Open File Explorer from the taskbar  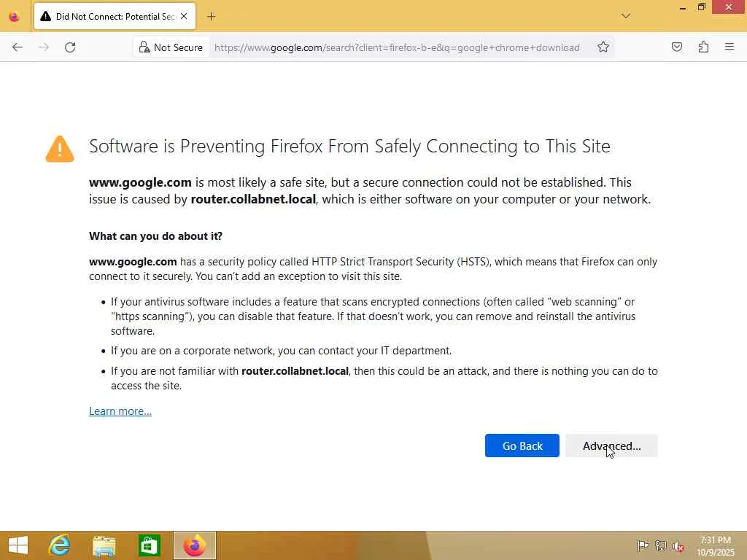click(x=104, y=545)
